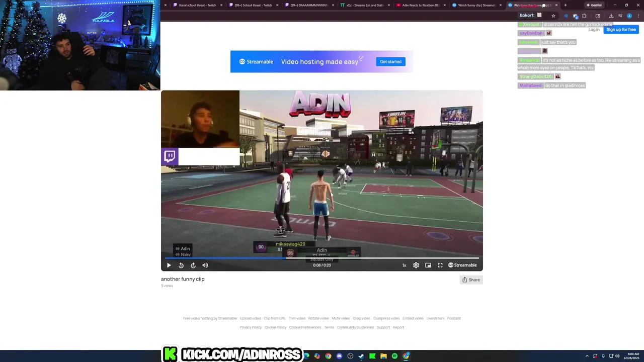This screenshot has width=644, height=362.
Task: Click Get started in Streamable banner
Action: tap(391, 61)
